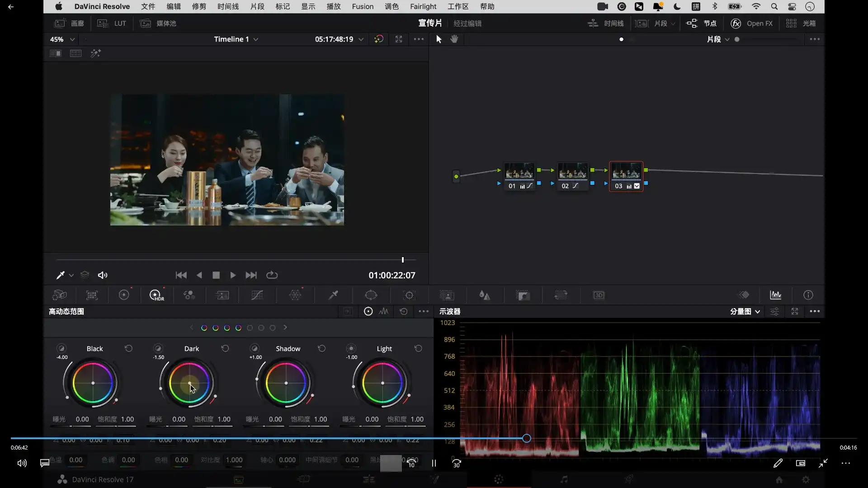Click the viewer magic wand enhance icon
Image resolution: width=868 pixels, height=488 pixels.
(x=95, y=53)
